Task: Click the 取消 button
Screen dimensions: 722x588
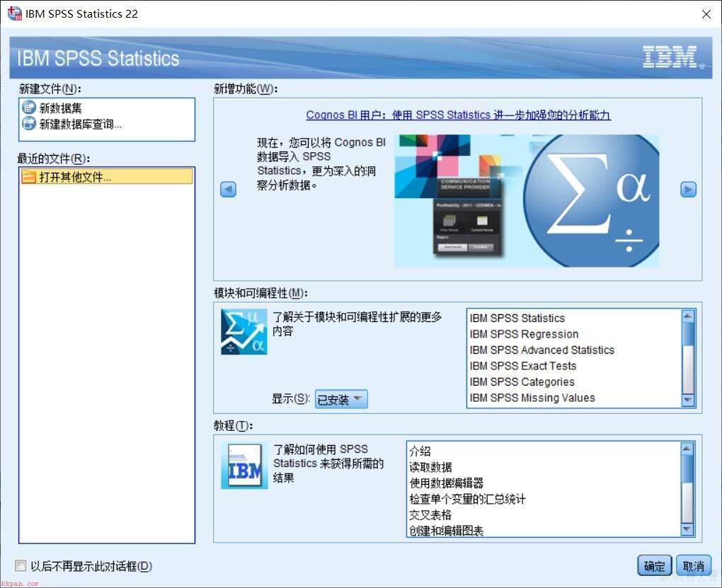Action: tap(694, 565)
